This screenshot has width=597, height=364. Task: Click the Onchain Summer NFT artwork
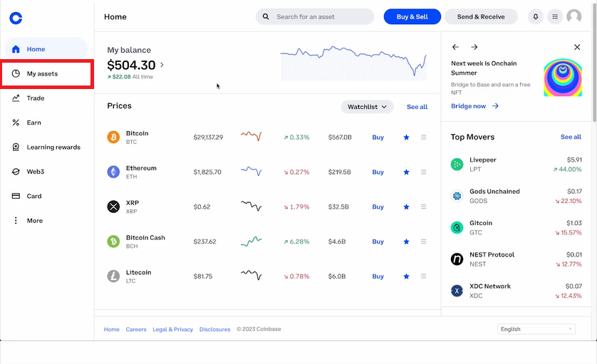[x=563, y=78]
